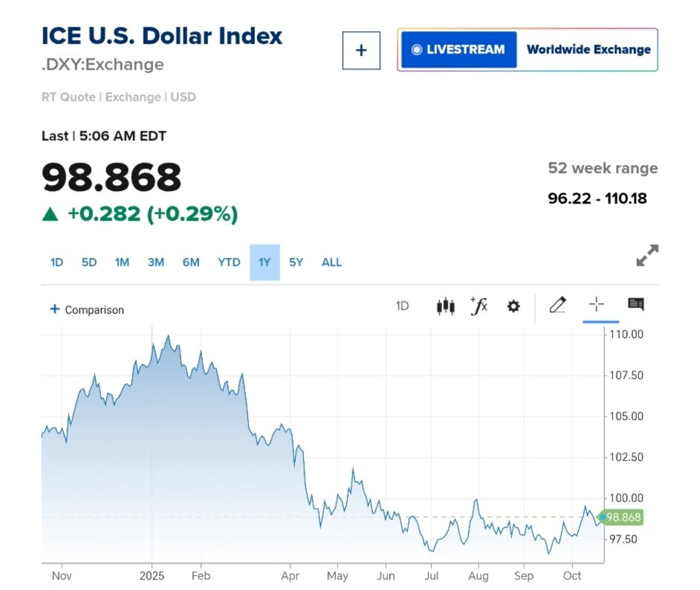Click the 98.868 current price label
The height and width of the screenshot is (590, 700).
tap(623, 517)
